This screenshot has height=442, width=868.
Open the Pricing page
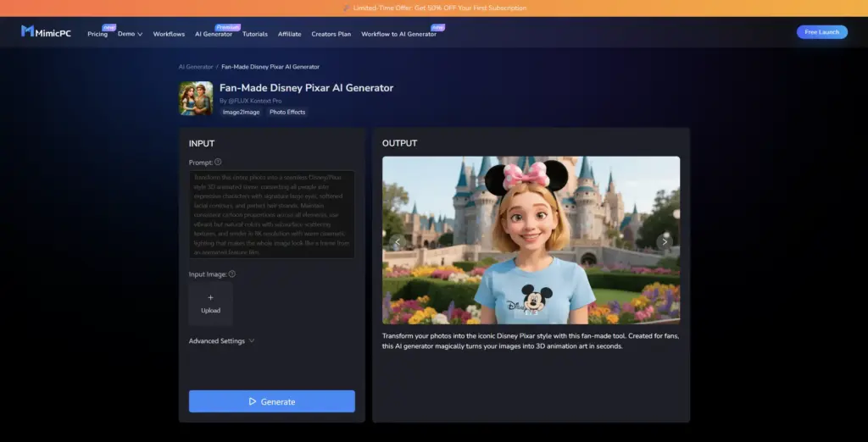pyautogui.click(x=97, y=35)
